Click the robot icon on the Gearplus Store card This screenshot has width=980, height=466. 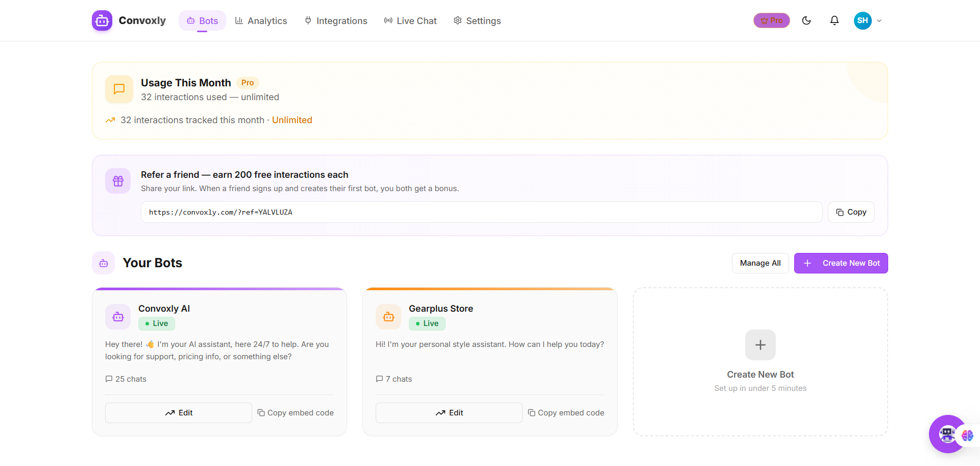tap(388, 317)
